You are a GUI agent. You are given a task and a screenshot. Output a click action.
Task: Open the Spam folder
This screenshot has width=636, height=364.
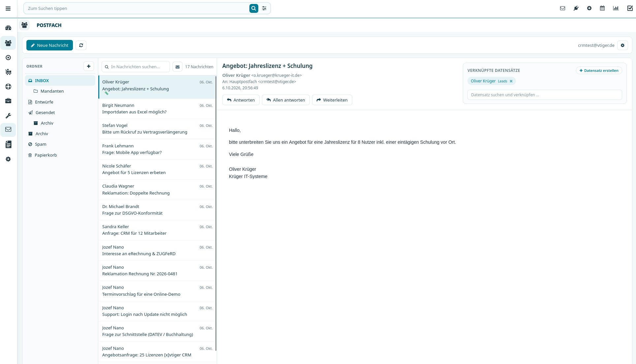pos(60,144)
